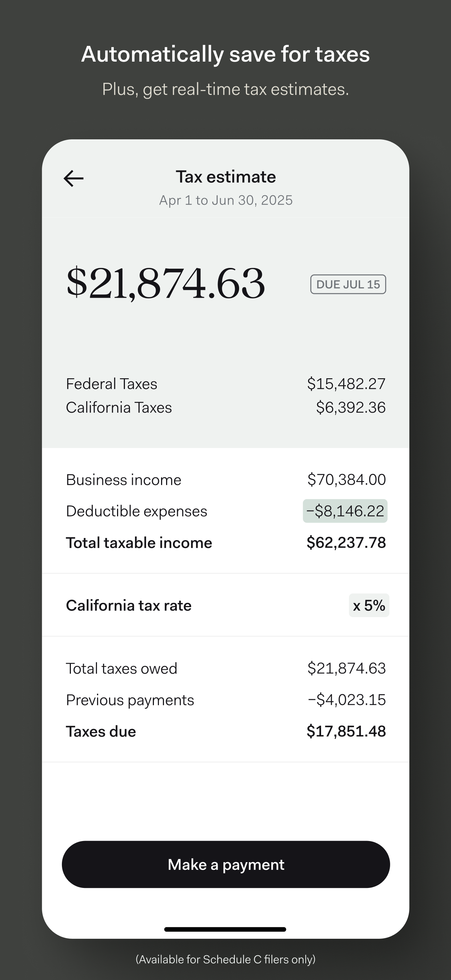
Task: Tap the $17,851.48 Taxes due amount
Action: pos(346,731)
